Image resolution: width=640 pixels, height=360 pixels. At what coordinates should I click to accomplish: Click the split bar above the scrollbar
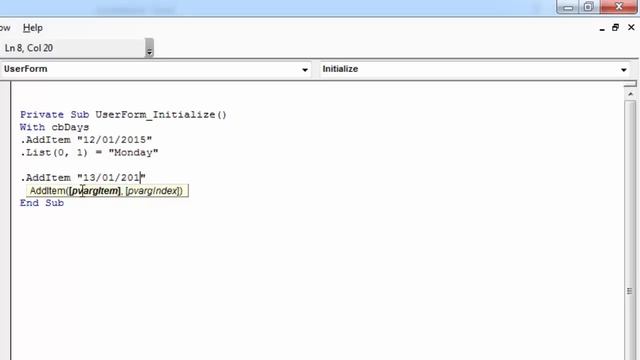pos(630,84)
